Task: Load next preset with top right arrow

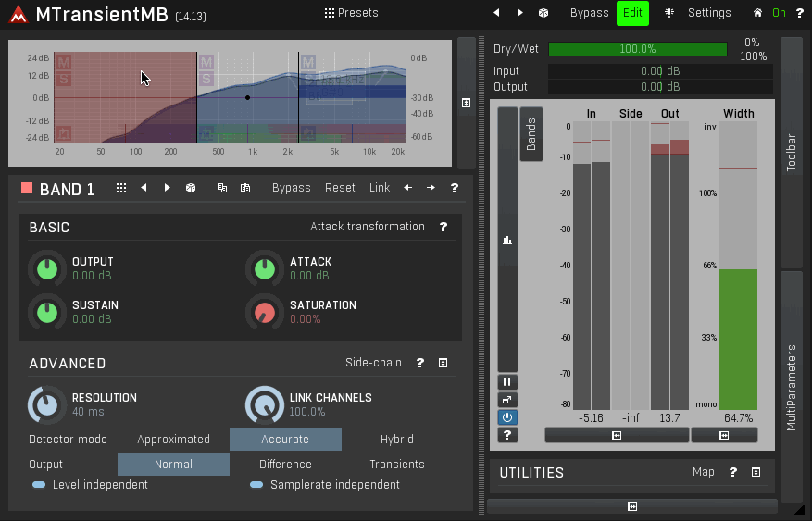Action: (x=520, y=13)
